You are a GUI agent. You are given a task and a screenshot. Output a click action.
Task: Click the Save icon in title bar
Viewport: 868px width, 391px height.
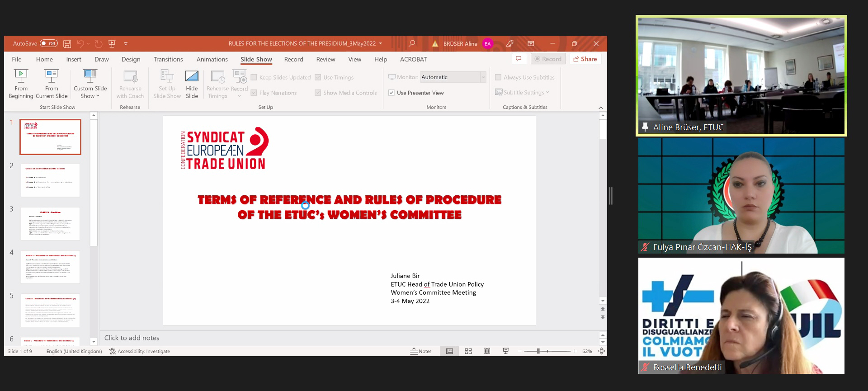[67, 44]
